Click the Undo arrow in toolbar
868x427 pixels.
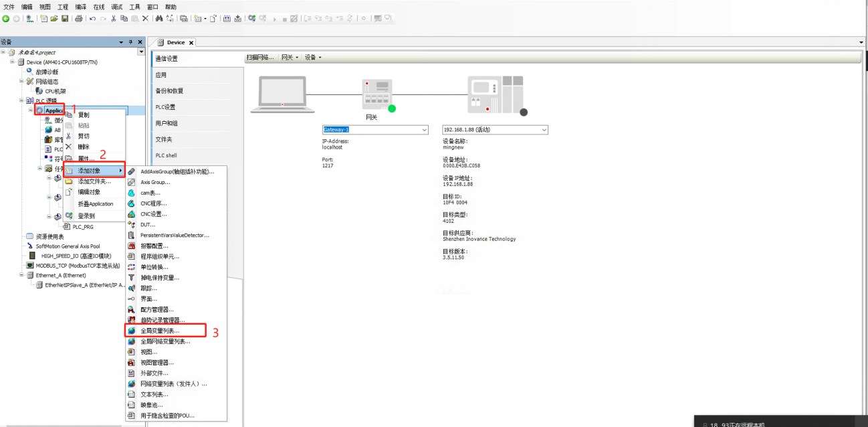click(93, 19)
